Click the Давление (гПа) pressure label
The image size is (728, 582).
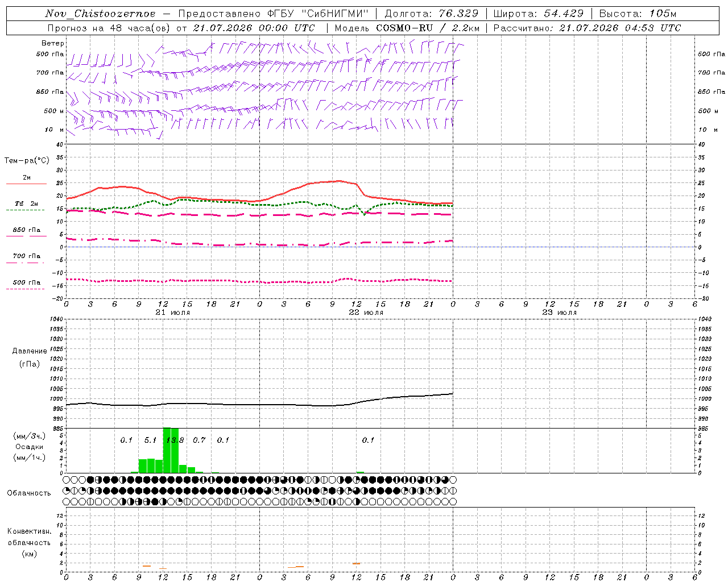pos(29,357)
